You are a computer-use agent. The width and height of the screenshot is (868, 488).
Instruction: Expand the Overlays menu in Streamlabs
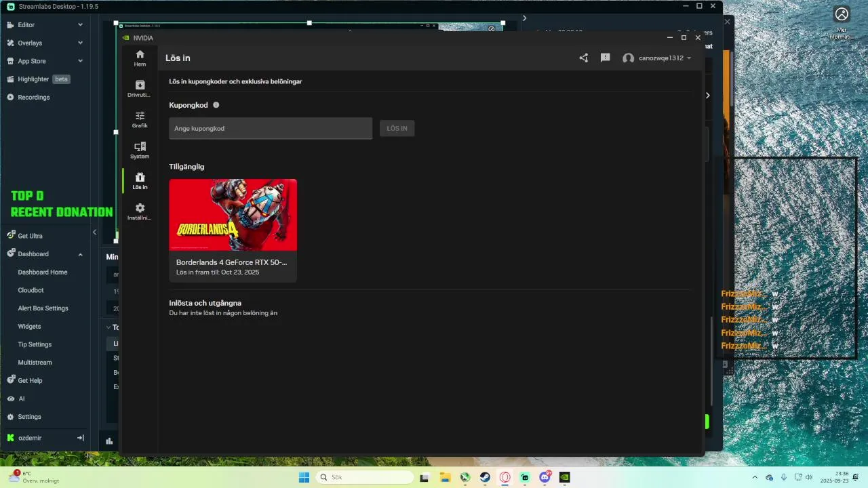pos(80,43)
